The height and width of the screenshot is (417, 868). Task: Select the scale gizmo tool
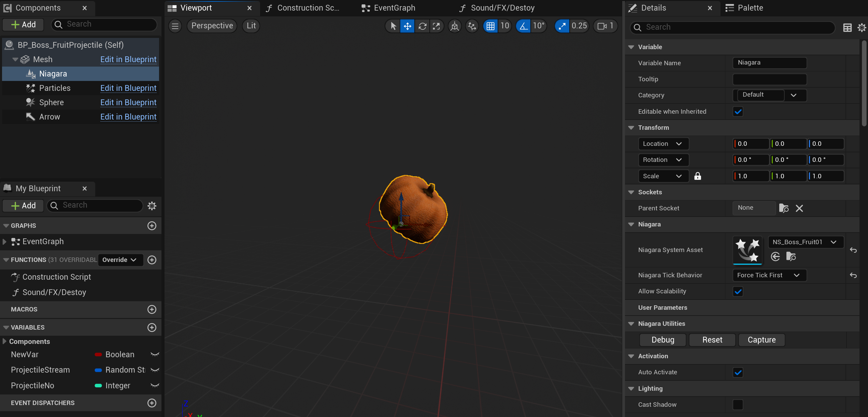(x=436, y=26)
